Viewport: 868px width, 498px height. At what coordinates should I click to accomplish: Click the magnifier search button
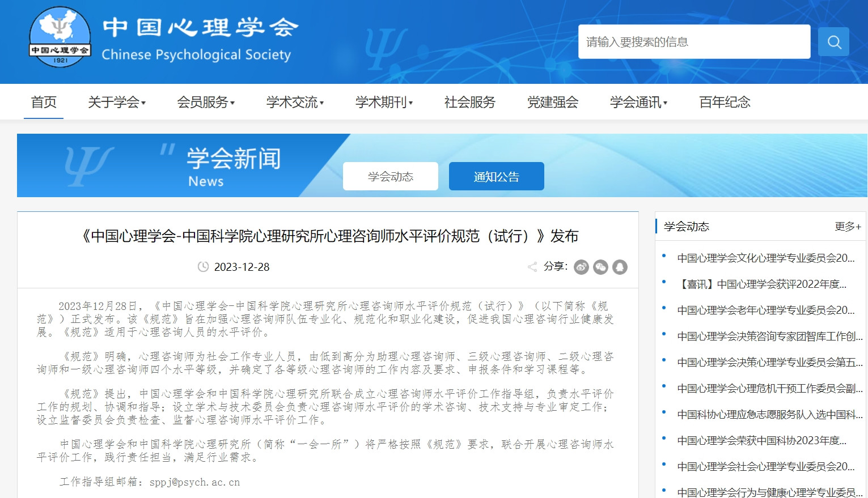click(x=833, y=42)
